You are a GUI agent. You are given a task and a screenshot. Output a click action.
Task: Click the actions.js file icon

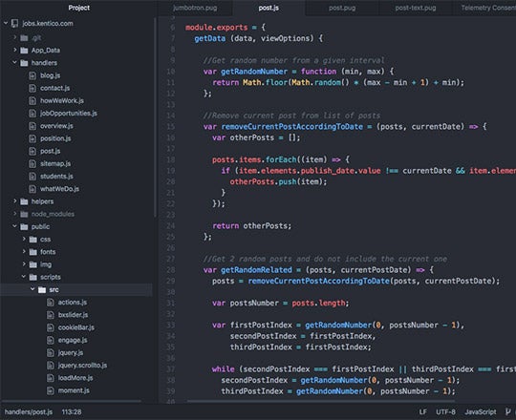point(51,303)
